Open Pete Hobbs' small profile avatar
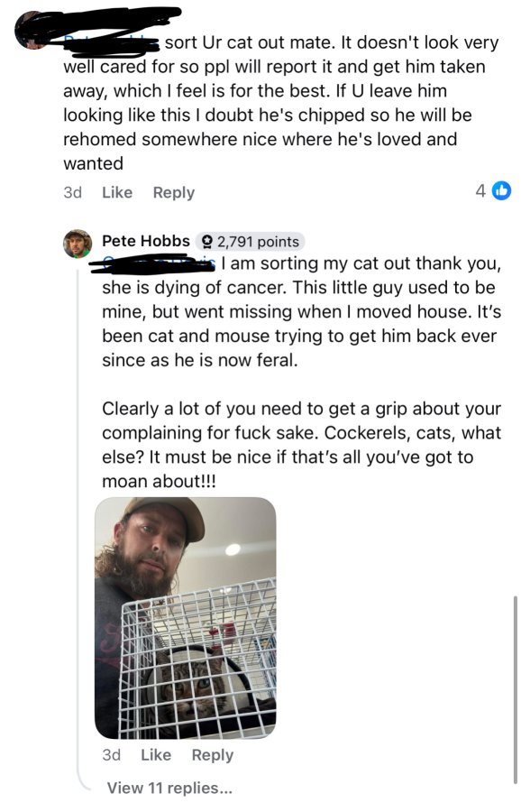This screenshot has height=812, width=521. (78, 244)
